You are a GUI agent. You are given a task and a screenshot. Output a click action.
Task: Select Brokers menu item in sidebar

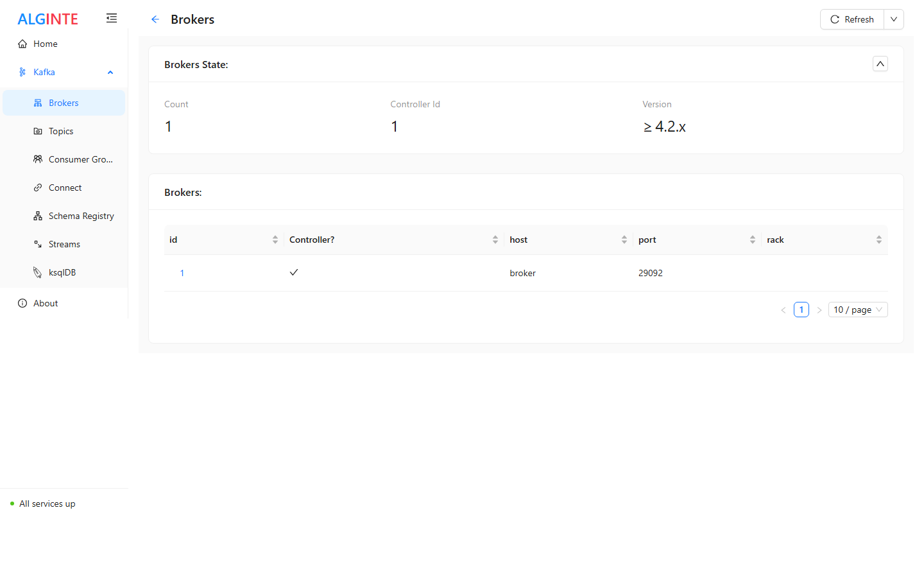point(64,103)
